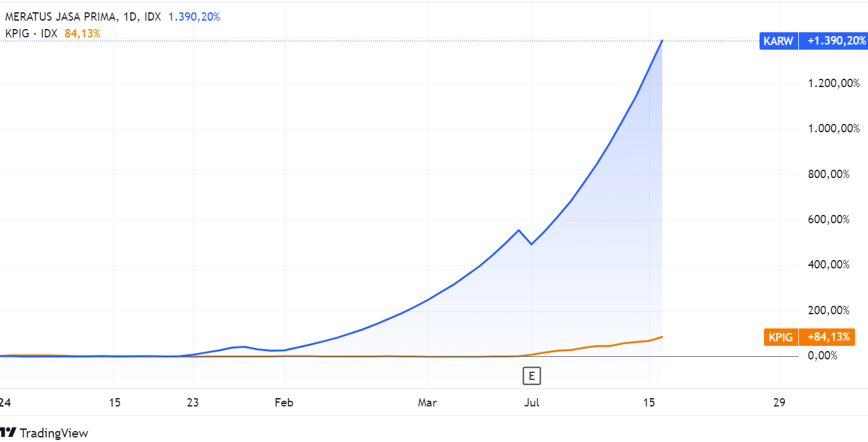Click the 200,00% price axis label

[829, 310]
